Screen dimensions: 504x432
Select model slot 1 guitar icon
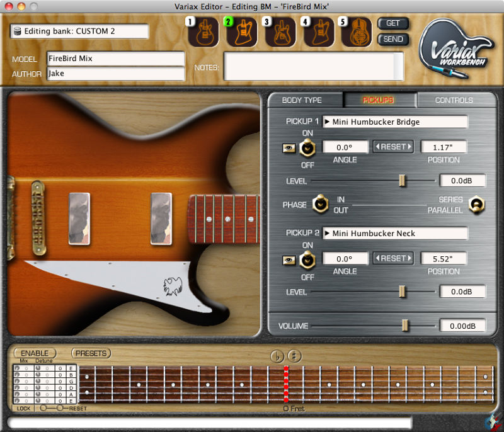point(203,32)
